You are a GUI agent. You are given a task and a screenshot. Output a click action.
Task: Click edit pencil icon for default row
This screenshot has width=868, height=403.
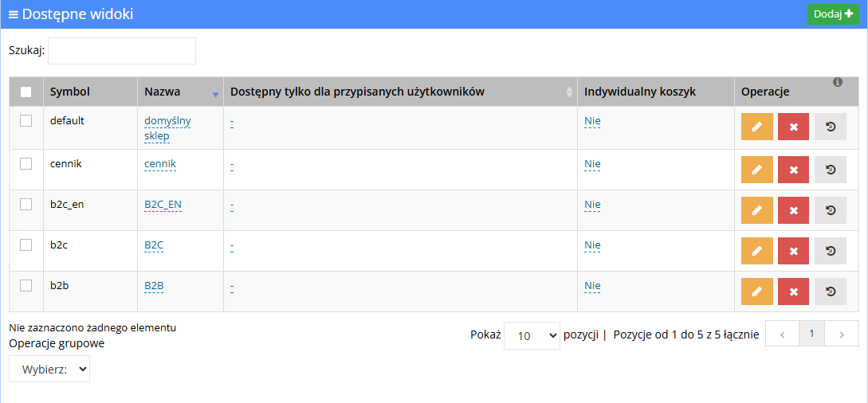point(756,127)
